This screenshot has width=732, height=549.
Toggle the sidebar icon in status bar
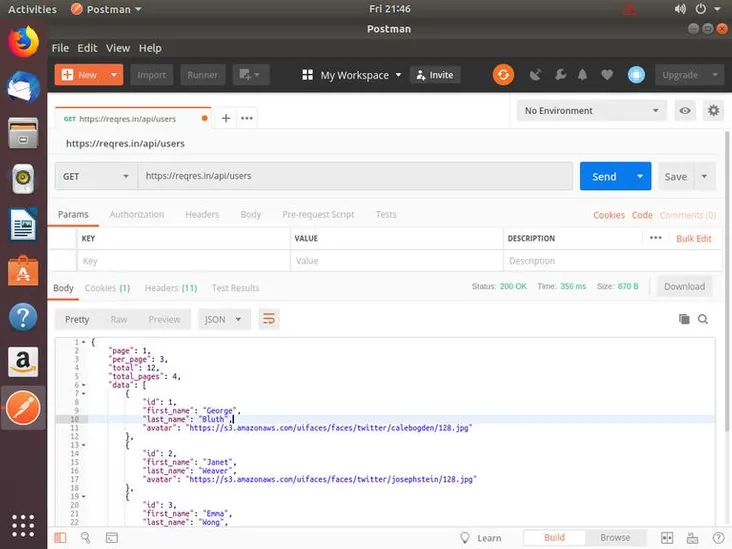60,538
